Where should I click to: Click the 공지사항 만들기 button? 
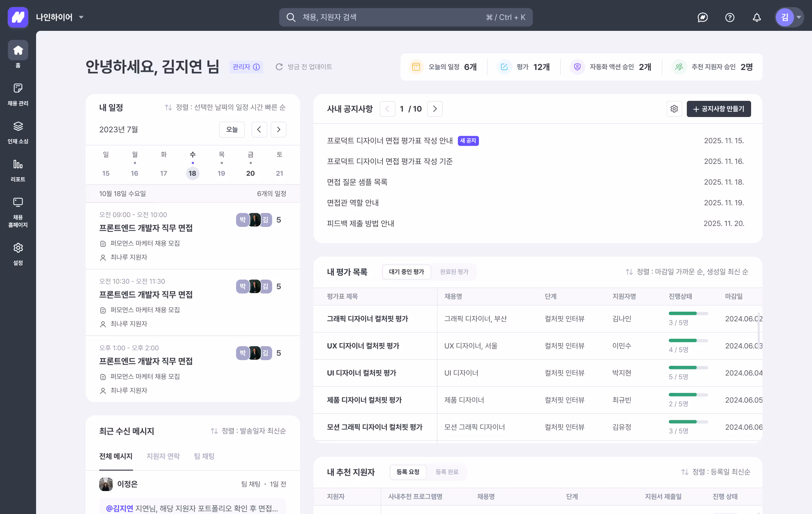718,109
